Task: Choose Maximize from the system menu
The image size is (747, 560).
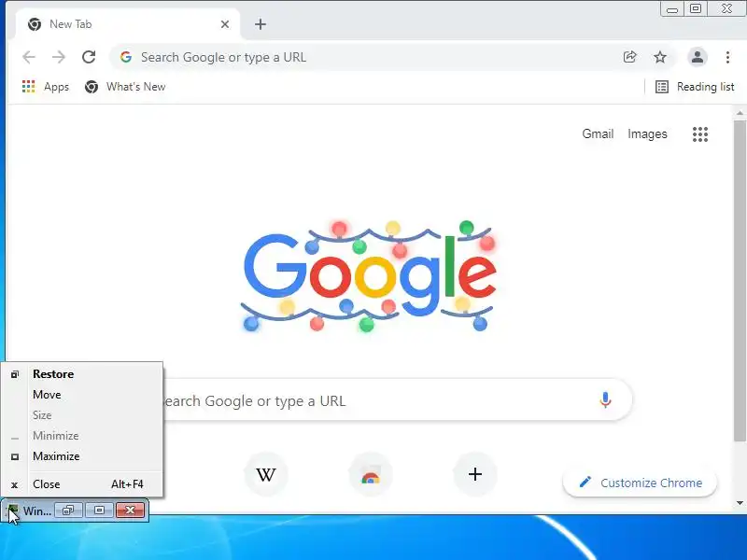Action: point(82,456)
